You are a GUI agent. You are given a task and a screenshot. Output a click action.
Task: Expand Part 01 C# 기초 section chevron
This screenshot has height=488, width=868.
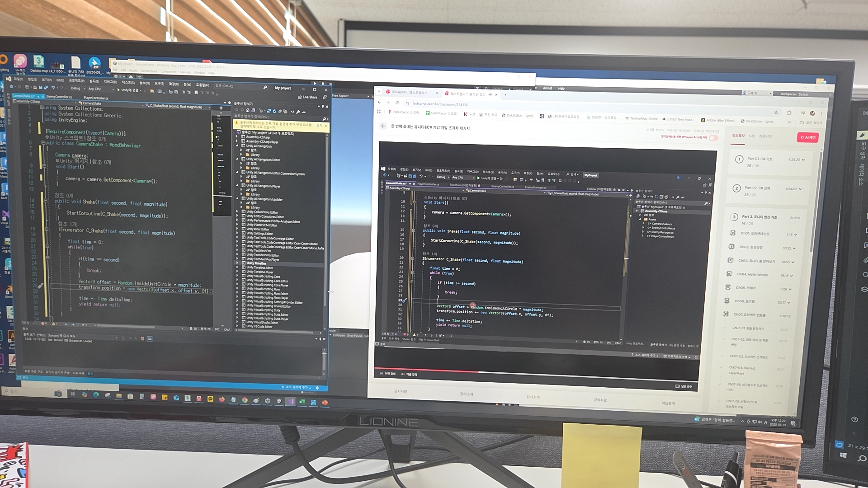803,160
